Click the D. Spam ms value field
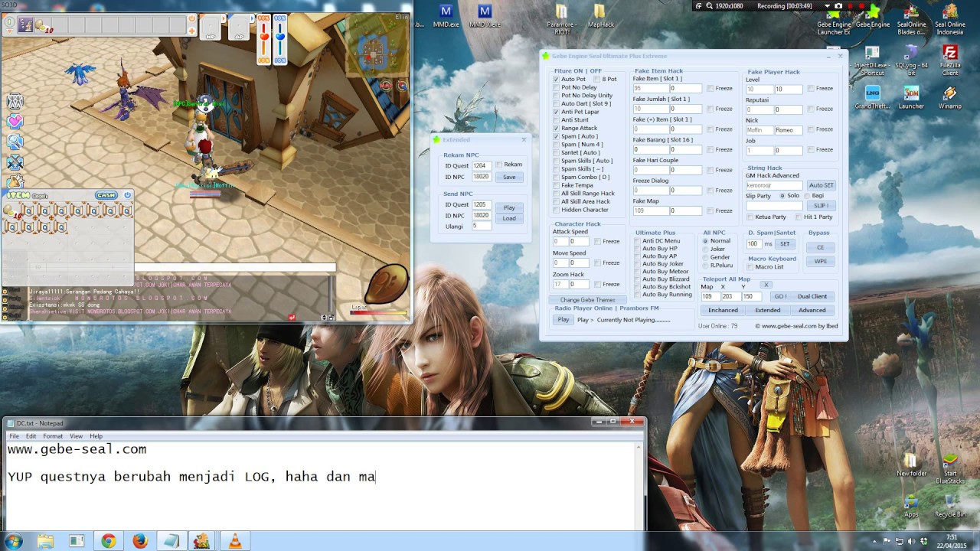980x551 pixels. 754,244
